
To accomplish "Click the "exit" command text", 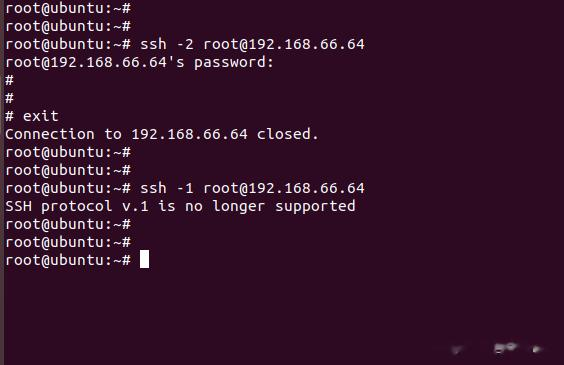I will pyautogui.click(x=41, y=116).
